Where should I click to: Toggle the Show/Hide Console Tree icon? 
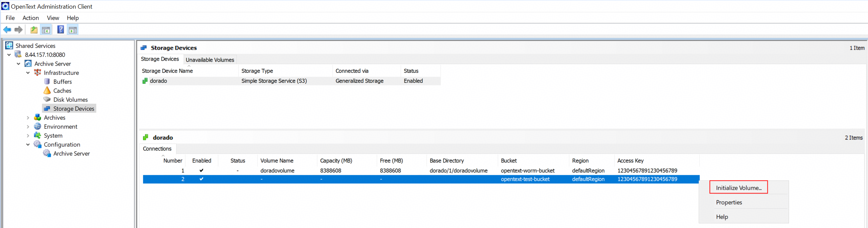[x=46, y=30]
